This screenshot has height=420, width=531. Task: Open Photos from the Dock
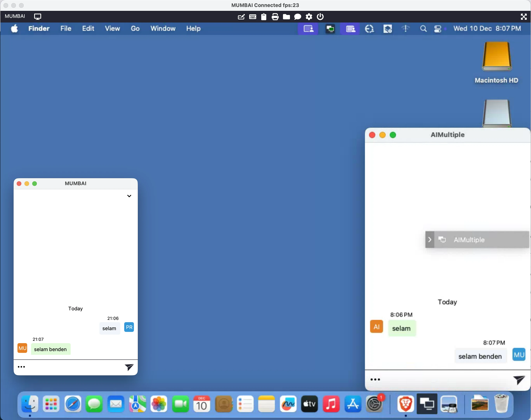159,404
